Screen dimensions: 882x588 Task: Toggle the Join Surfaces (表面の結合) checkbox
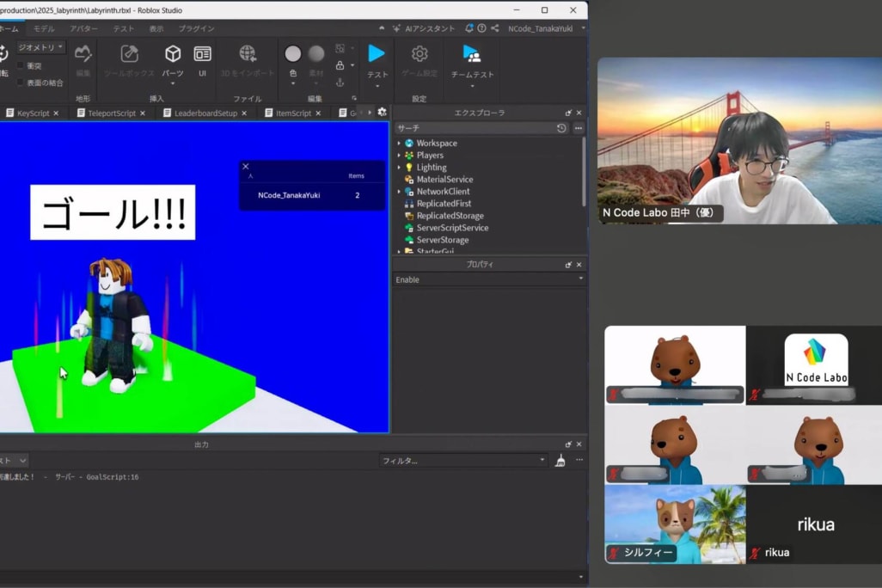(x=21, y=83)
